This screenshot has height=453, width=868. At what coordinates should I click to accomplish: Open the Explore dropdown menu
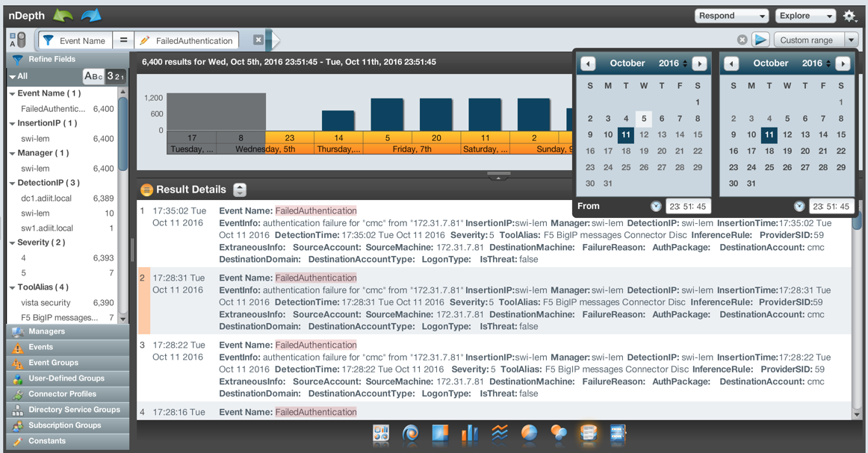click(x=805, y=16)
